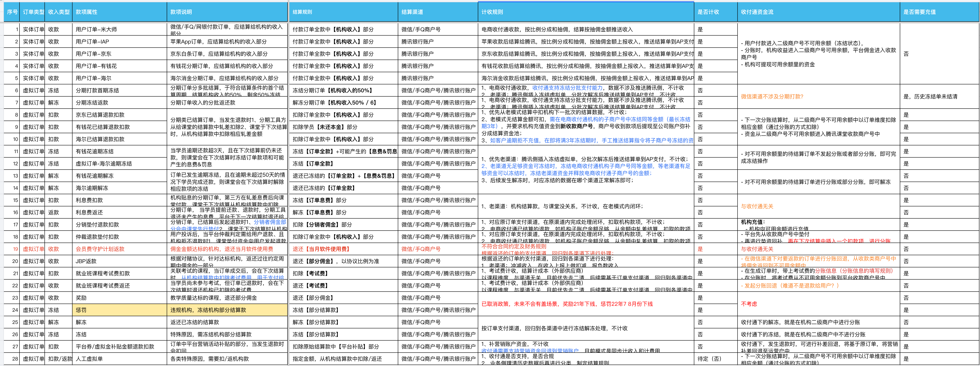Click the 冻结分期订单【机构收入的50%】 cell
The image size is (980, 366).
coord(344,90)
